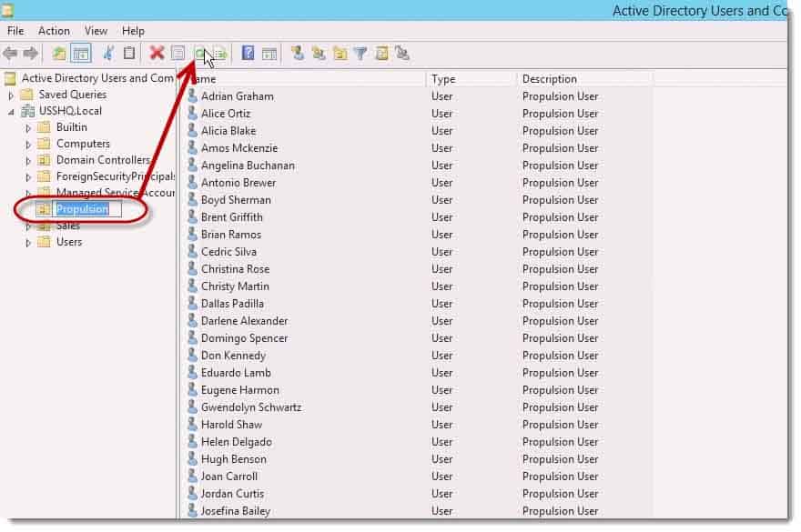Select the Computers container in the tree
This screenshot has height=532, width=801.
pos(83,144)
